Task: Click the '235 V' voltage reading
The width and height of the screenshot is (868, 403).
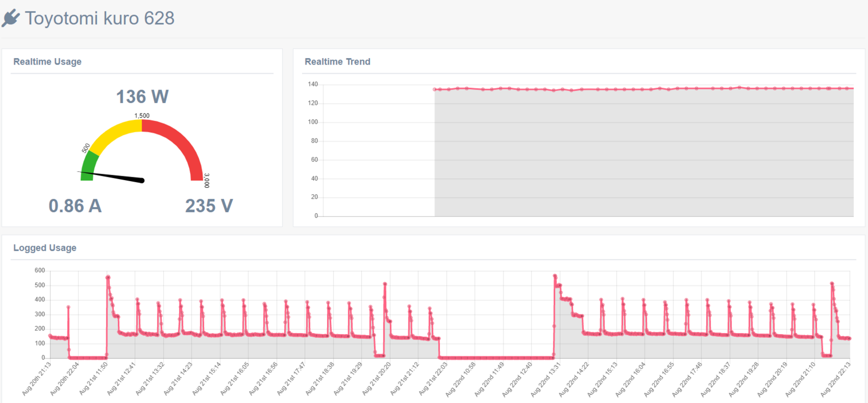Action: (209, 206)
